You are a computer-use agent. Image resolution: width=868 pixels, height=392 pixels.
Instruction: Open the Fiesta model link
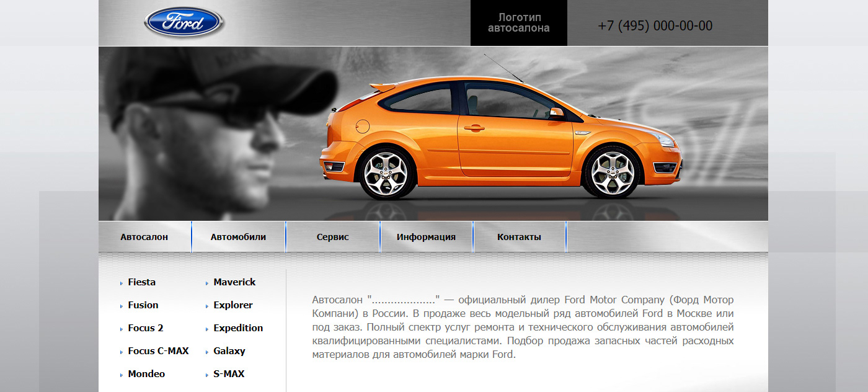(141, 282)
